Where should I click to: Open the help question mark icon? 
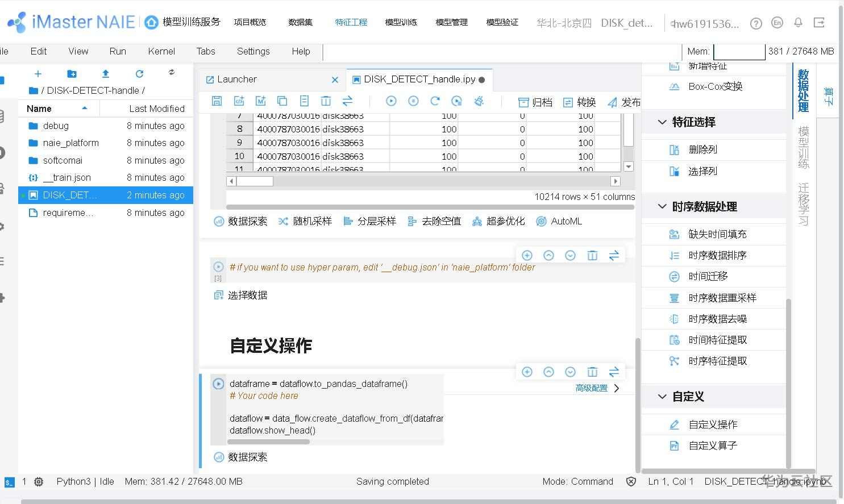point(756,23)
